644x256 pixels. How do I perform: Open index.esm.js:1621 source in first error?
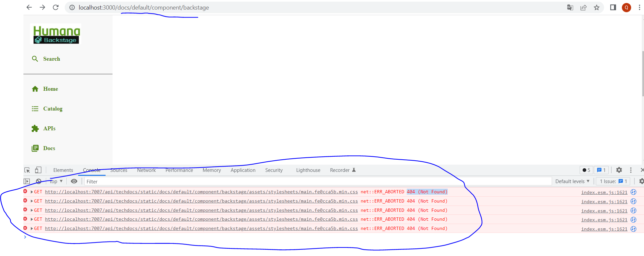click(604, 192)
